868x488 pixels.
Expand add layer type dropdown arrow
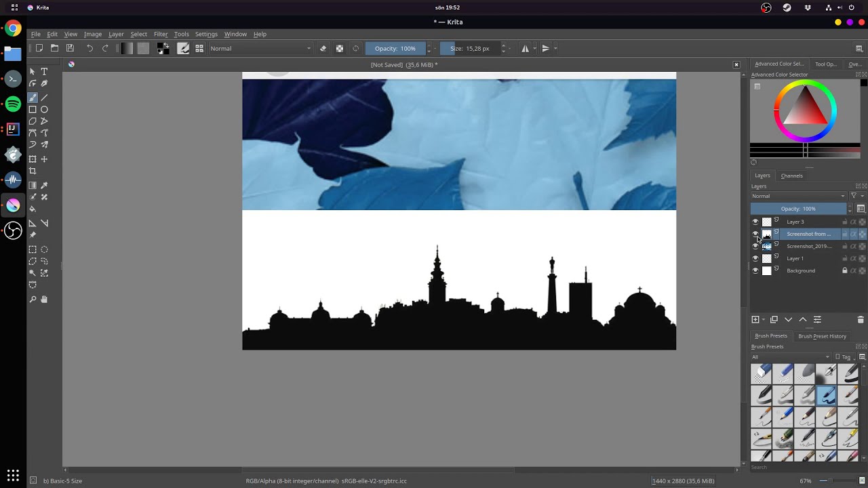[x=764, y=319]
